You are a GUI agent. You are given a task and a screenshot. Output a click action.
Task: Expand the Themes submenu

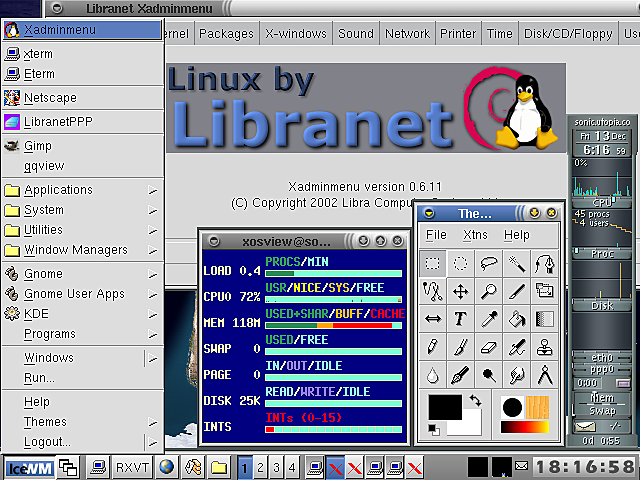(83, 422)
